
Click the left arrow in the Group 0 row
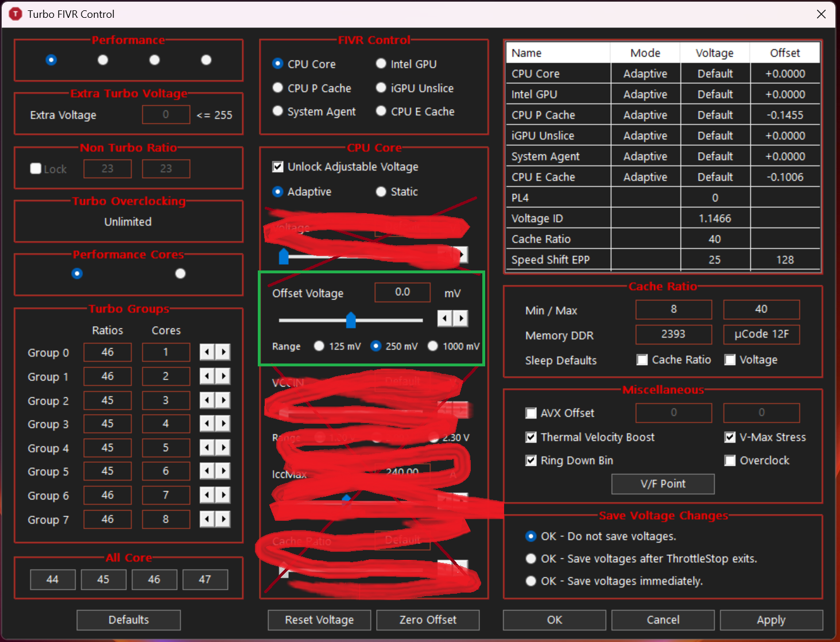tap(207, 352)
